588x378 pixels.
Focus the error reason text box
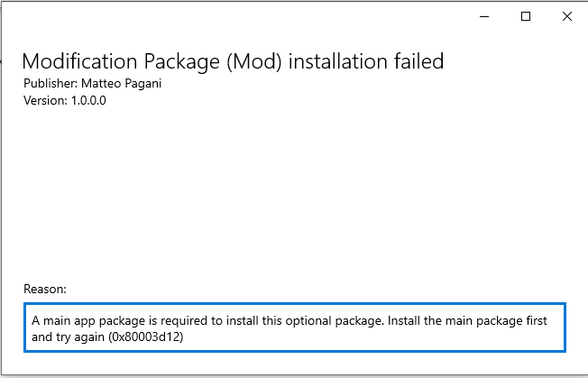click(x=294, y=328)
